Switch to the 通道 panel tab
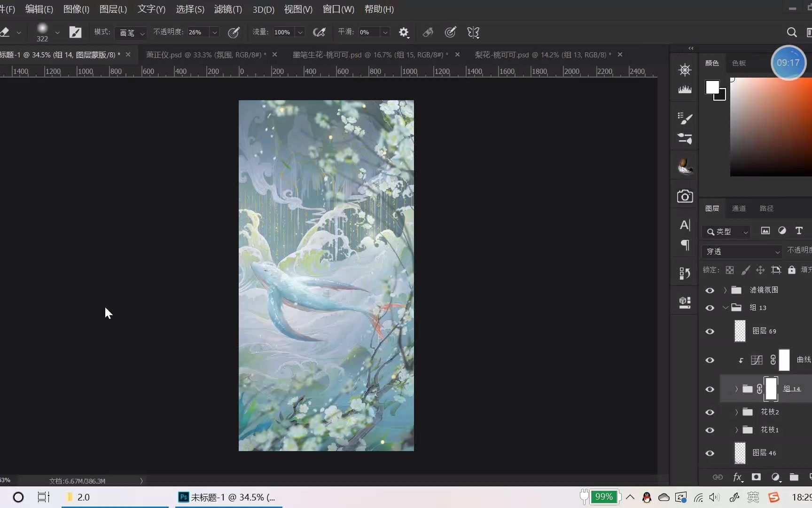This screenshot has width=812, height=508. [x=739, y=208]
